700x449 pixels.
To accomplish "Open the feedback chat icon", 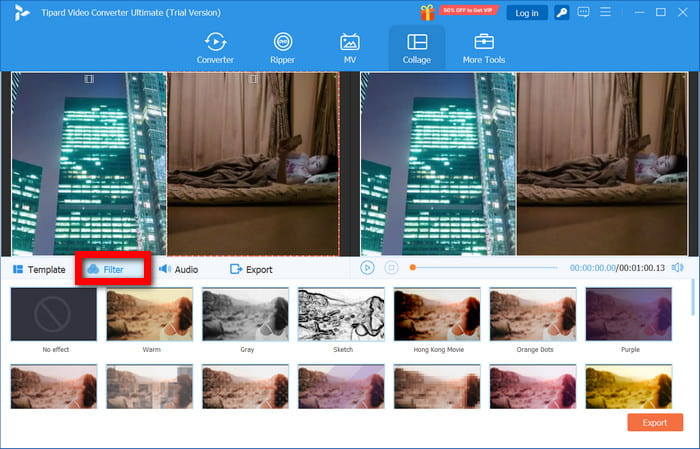I will pyautogui.click(x=584, y=13).
